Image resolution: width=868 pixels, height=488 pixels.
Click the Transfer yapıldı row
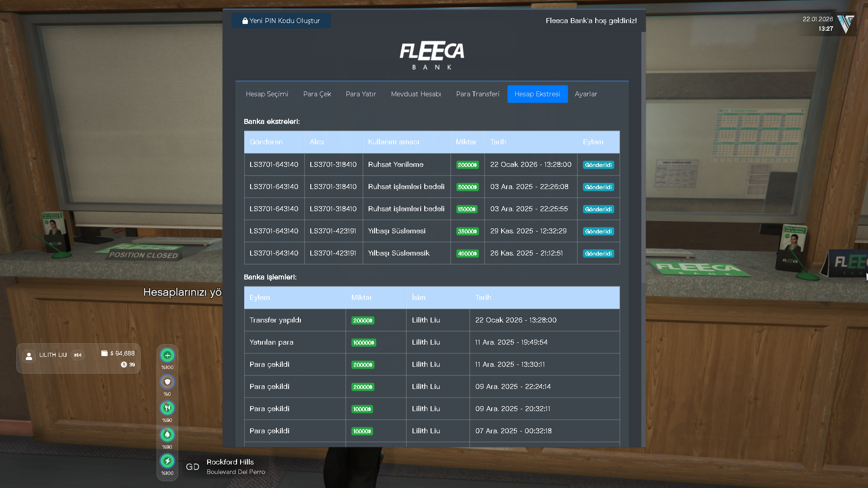click(x=432, y=320)
